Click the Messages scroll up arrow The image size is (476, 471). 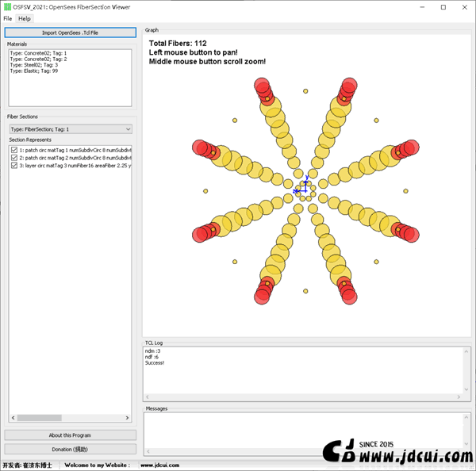click(466, 417)
